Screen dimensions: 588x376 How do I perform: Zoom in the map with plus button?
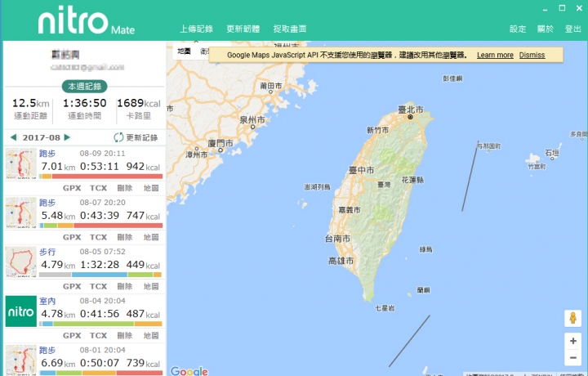click(572, 341)
